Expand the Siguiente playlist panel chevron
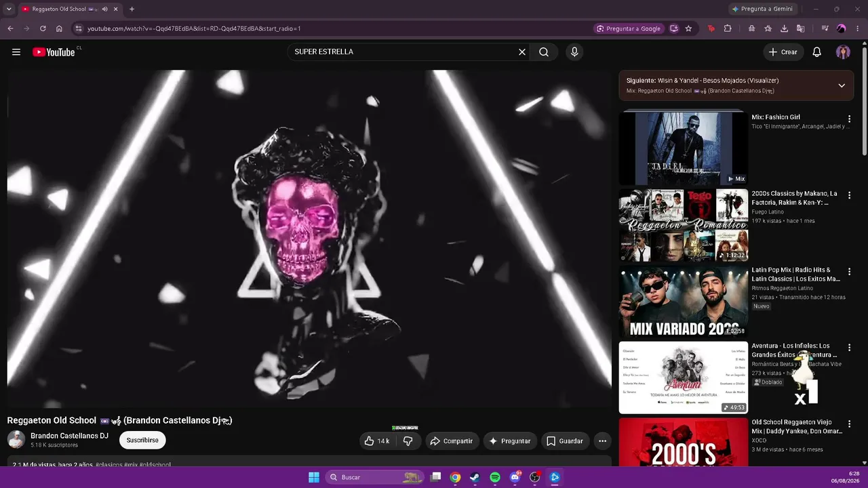Viewport: 868px width, 488px height. coord(842,85)
